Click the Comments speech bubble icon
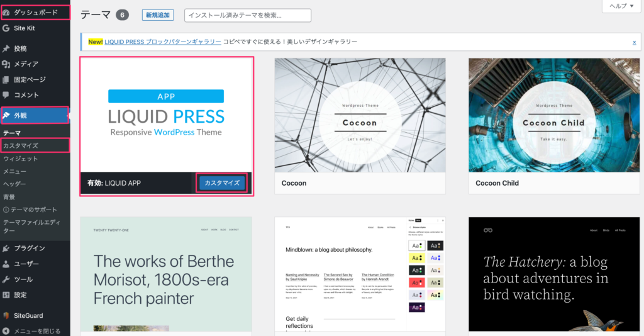 (x=6, y=95)
